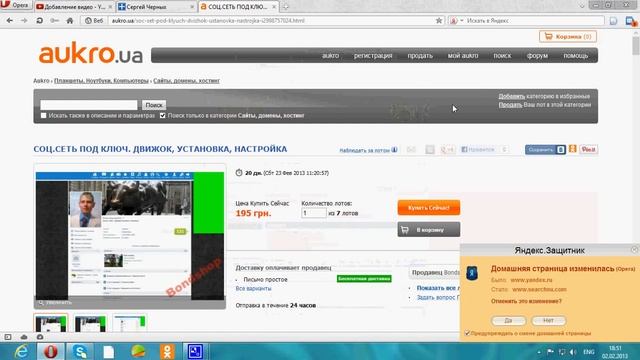640x360 pixels.
Task: Switch to the Сергей Черных browser tab
Action: coord(155,7)
